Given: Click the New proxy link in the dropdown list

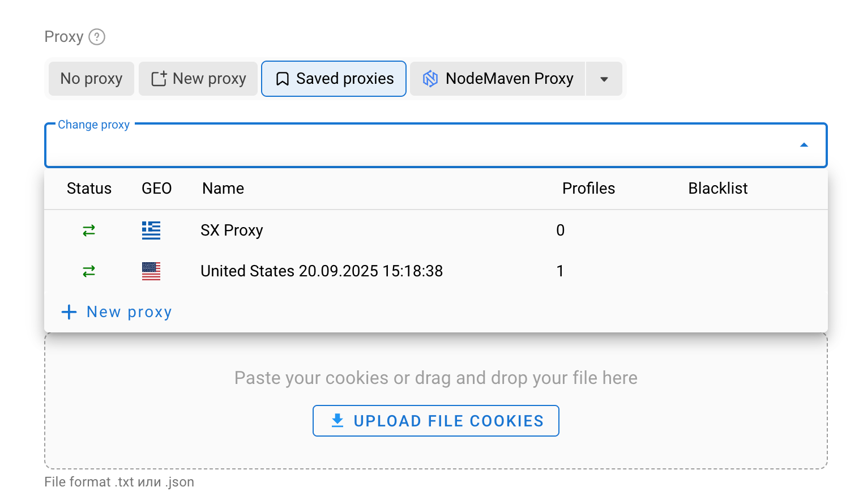Looking at the screenshot, I should [x=129, y=312].
